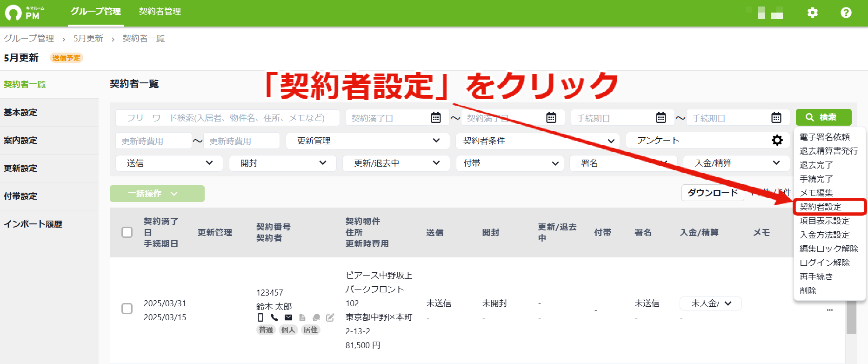Switch to the 契約者管理 tab

tap(160, 12)
